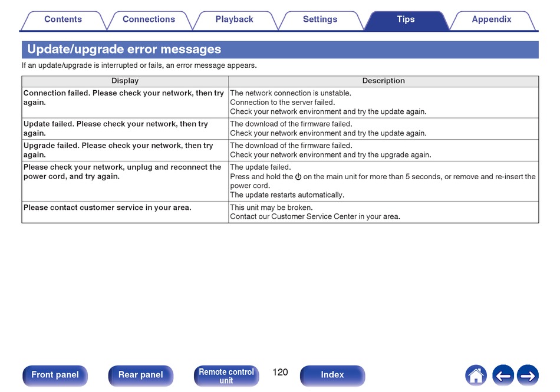The width and height of the screenshot is (560, 392).
Task: Click the 'Connection failed' error message cell
Action: click(x=125, y=103)
